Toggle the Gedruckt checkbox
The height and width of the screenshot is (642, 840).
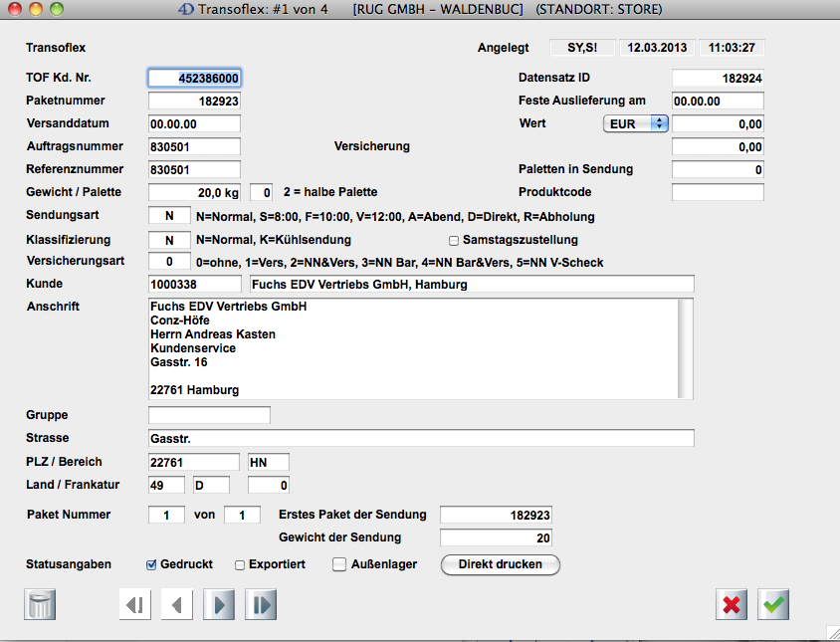click(152, 565)
